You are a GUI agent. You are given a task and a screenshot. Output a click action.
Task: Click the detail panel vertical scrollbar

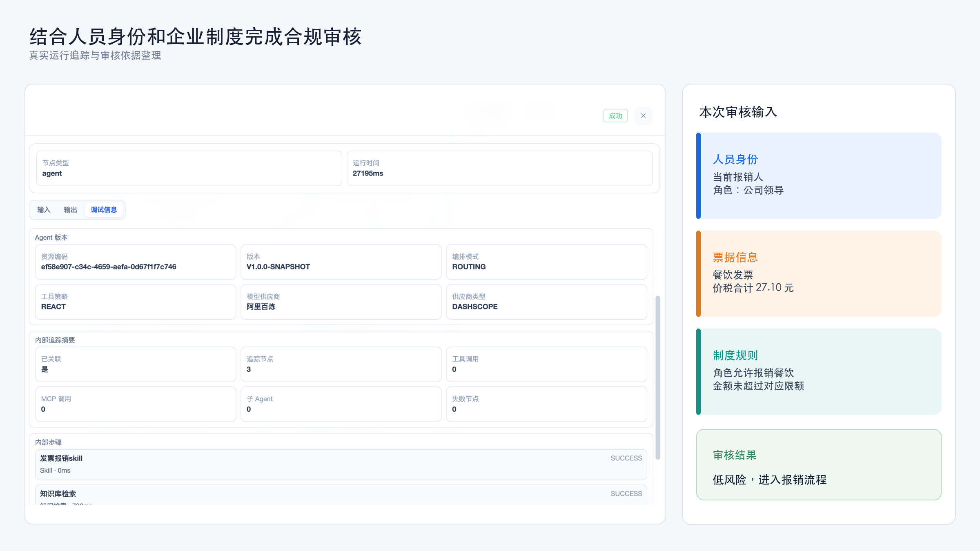[657, 378]
